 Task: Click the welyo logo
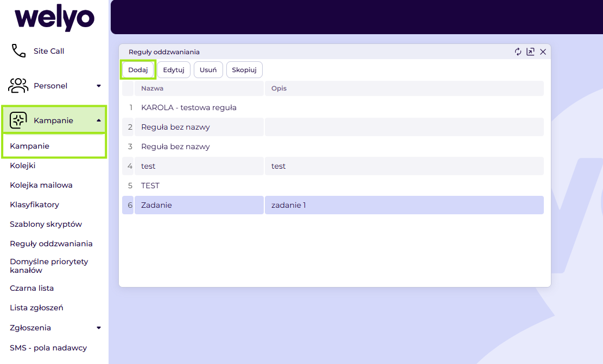coord(54,17)
